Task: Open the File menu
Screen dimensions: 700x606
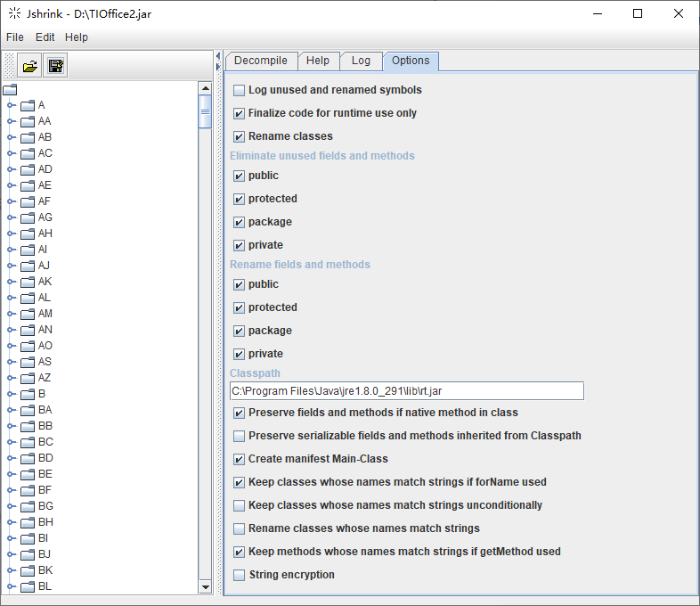Action: tap(15, 37)
